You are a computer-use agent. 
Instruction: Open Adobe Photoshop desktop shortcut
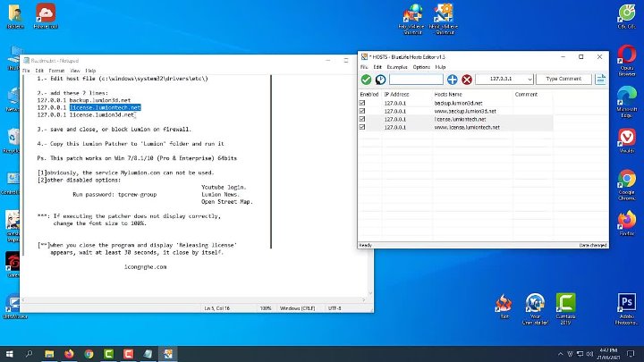[627, 308]
